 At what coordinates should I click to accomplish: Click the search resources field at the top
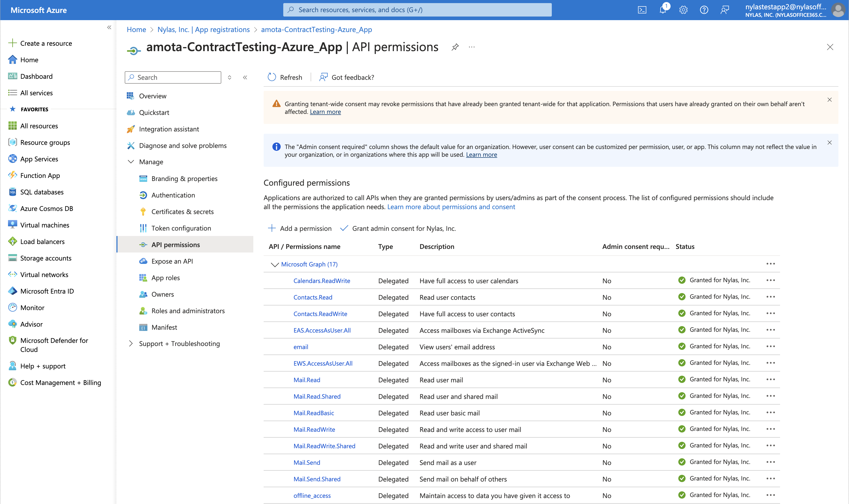point(417,10)
